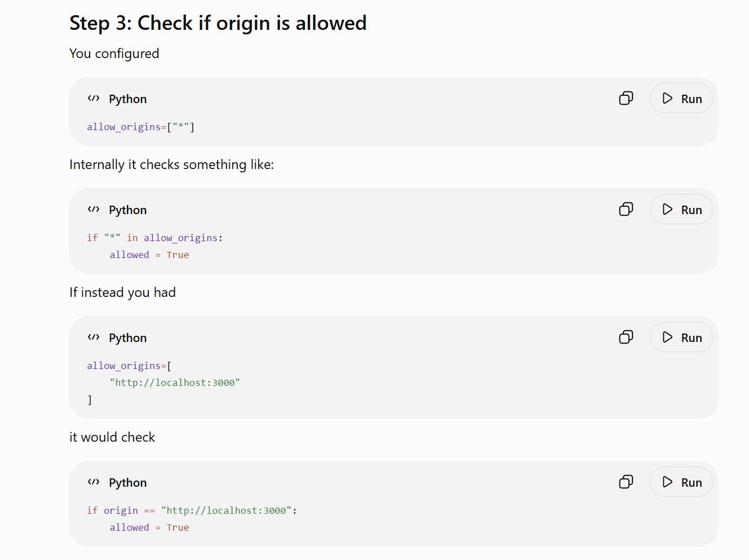Copy the localhost:3000 allow_origins list block
749x560 pixels.
pyautogui.click(x=626, y=337)
